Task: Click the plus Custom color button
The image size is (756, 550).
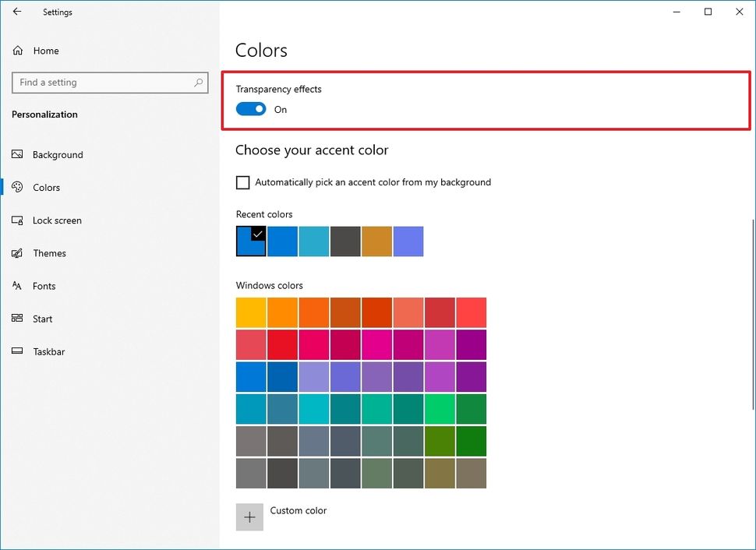Action: coord(249,517)
